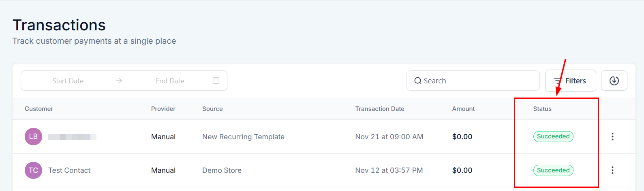
Task: Click the Status column header
Action: coord(542,109)
